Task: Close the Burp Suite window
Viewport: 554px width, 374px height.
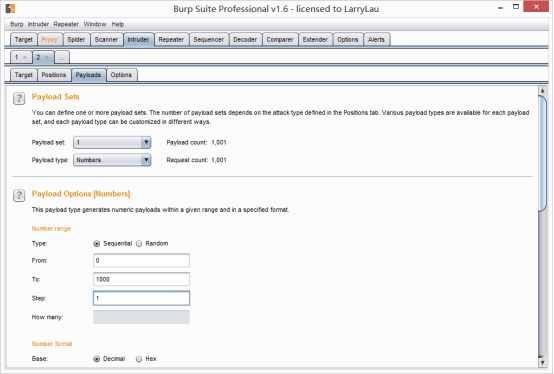Action: click(x=536, y=7)
